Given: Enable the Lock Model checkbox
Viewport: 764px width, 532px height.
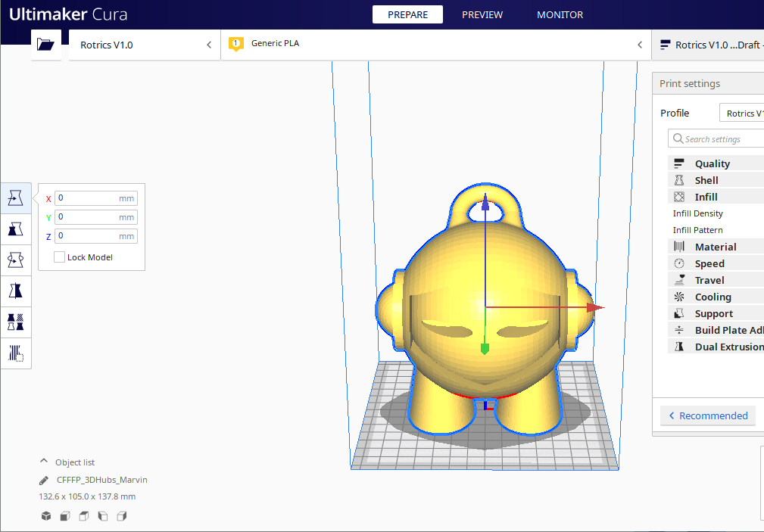Looking at the screenshot, I should 59,257.
